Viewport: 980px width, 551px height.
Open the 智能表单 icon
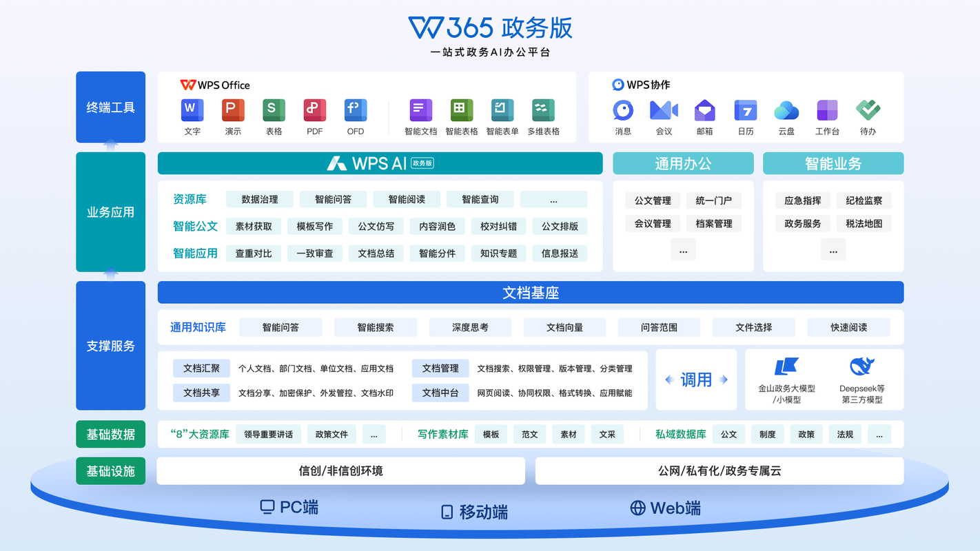pos(502,110)
